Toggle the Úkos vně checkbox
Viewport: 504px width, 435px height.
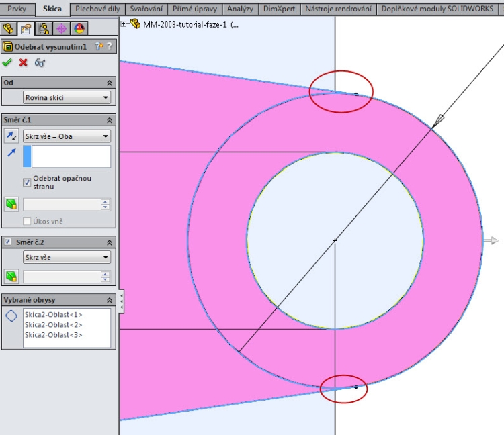pos(27,221)
